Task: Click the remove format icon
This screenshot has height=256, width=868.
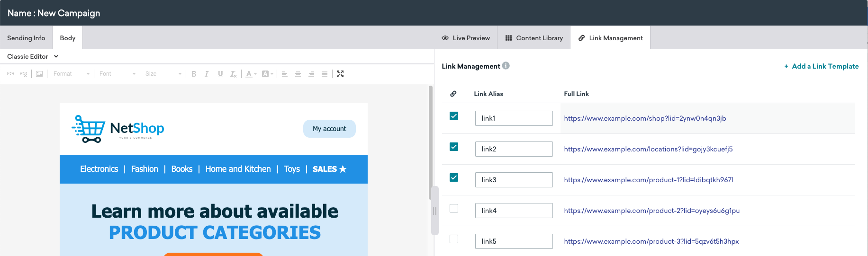Action: tap(233, 74)
